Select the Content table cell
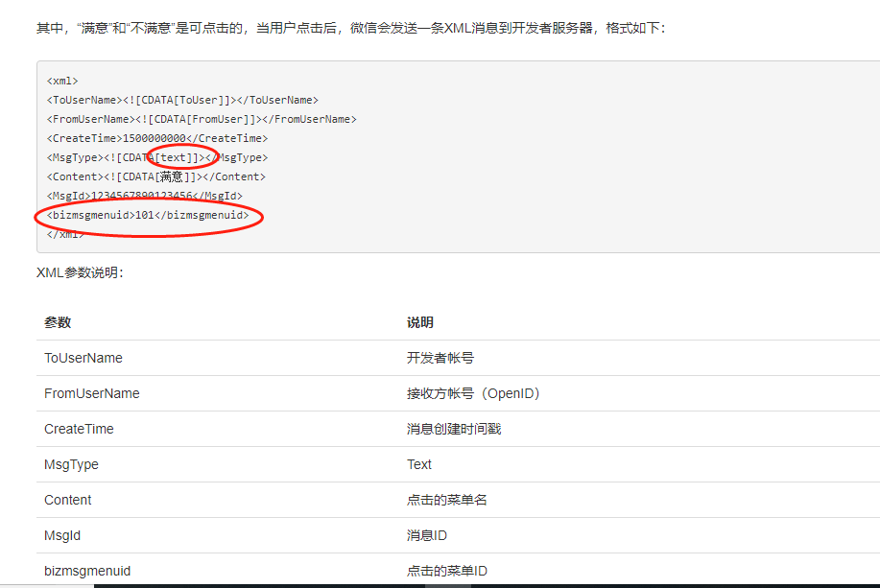The height and width of the screenshot is (588, 880). pos(67,500)
